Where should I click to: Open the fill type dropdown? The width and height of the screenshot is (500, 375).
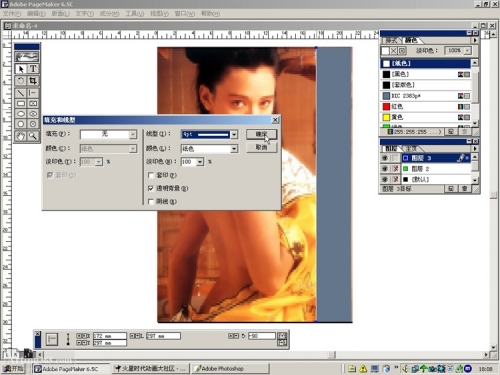click(x=133, y=134)
